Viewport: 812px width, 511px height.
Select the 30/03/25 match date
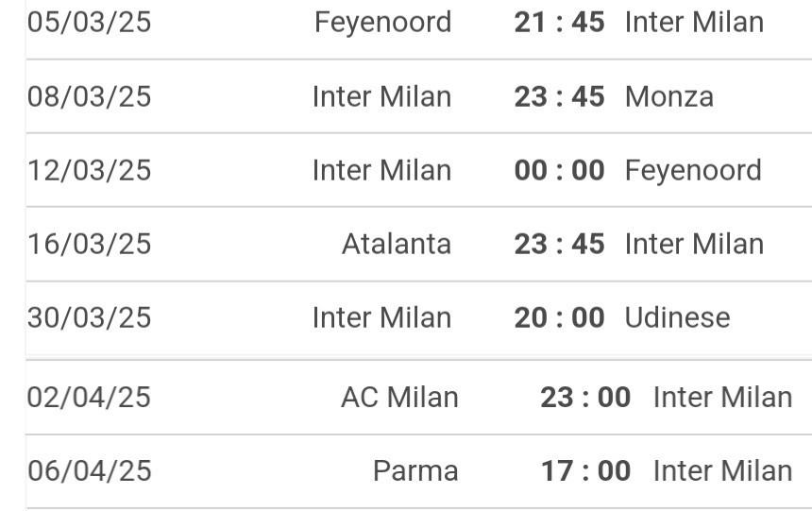pyautogui.click(x=89, y=317)
